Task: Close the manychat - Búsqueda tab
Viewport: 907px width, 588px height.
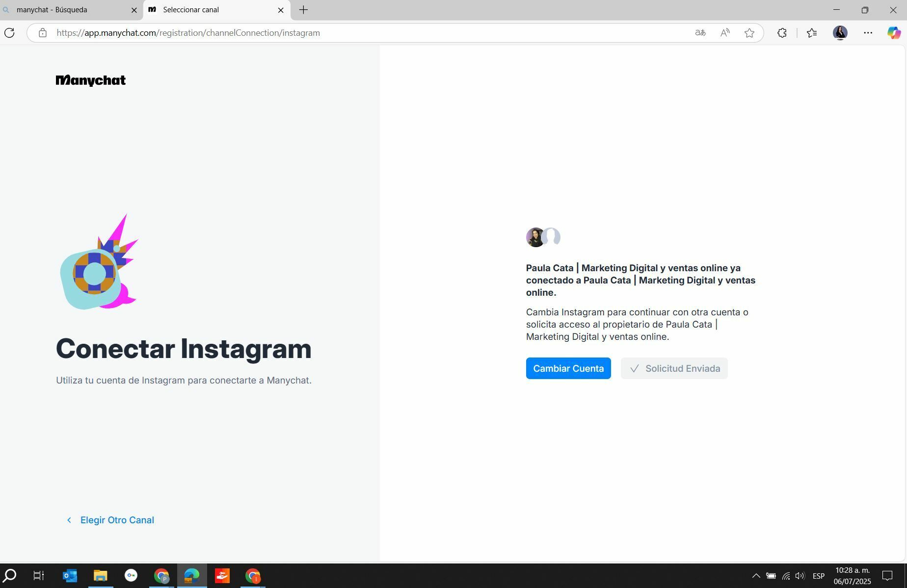Action: 133,10
